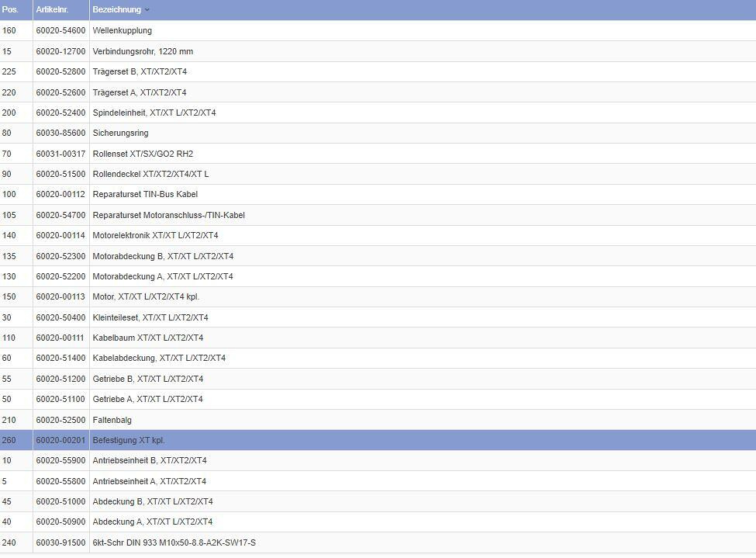Click the Pos. column header
This screenshot has height=558, width=756.
[x=10, y=10]
